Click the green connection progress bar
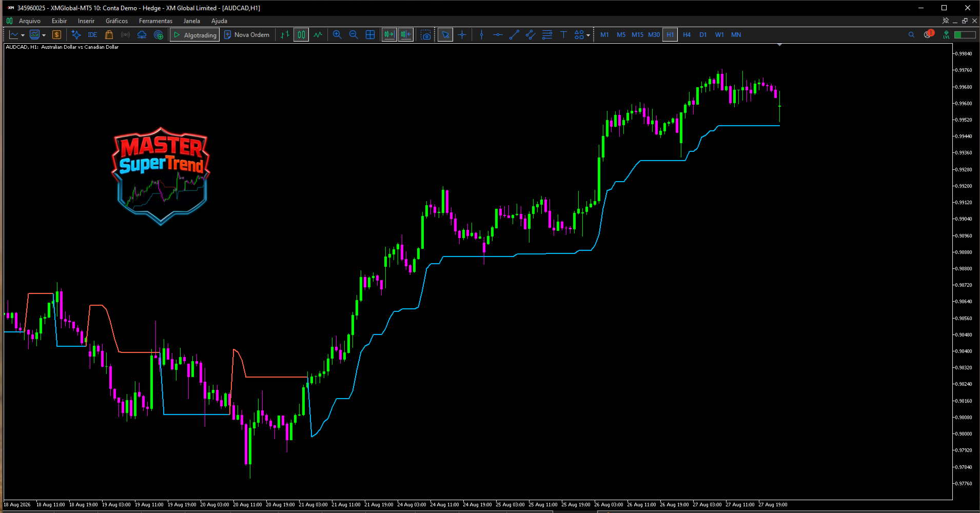980x513 pixels. 965,35
